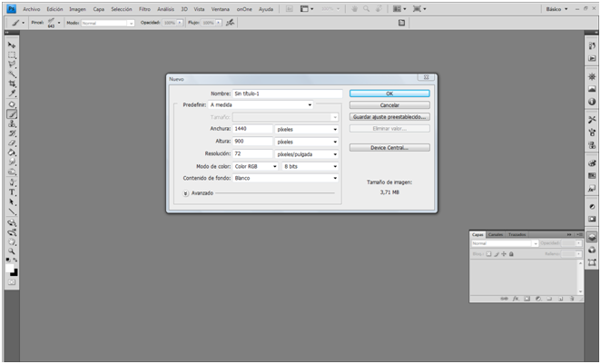The image size is (601, 364).
Task: Click Guardar ajuste preestablecido button
Action: point(389,117)
